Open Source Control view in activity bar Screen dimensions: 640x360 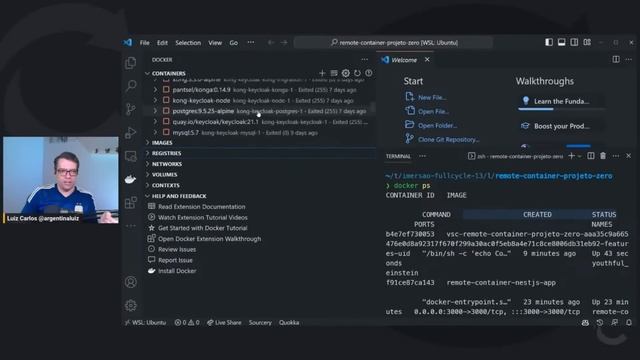(x=131, y=109)
